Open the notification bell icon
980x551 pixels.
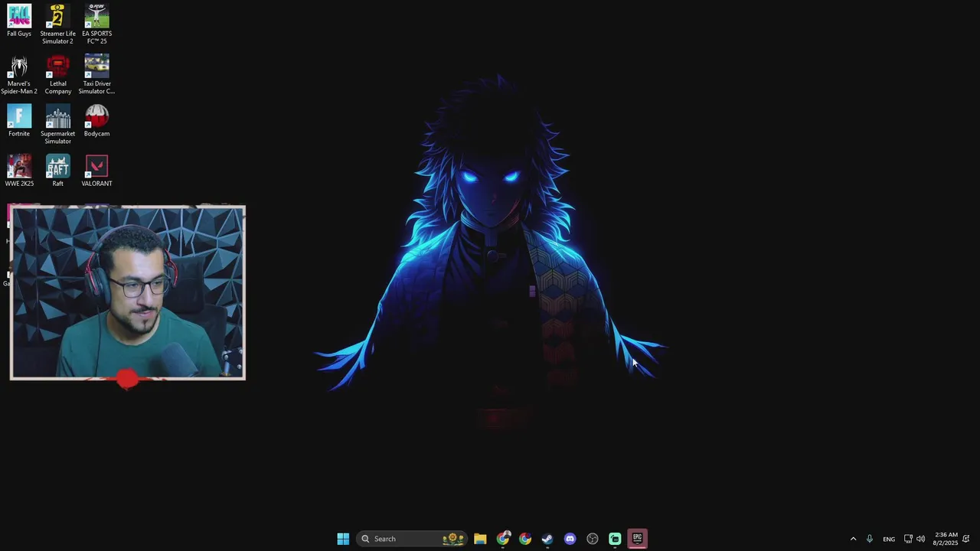966,539
